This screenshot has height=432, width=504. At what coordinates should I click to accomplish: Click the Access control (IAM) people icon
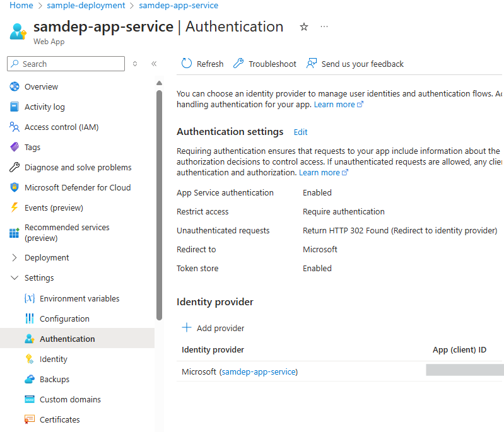(x=15, y=127)
